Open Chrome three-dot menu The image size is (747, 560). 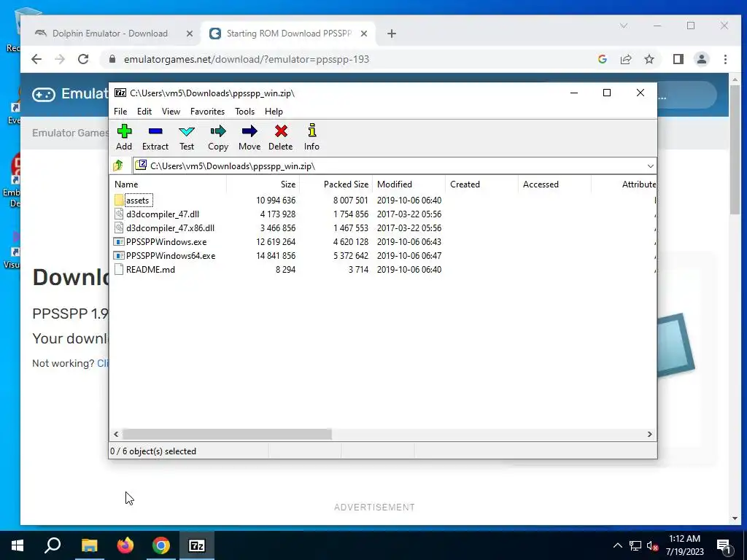725,59
